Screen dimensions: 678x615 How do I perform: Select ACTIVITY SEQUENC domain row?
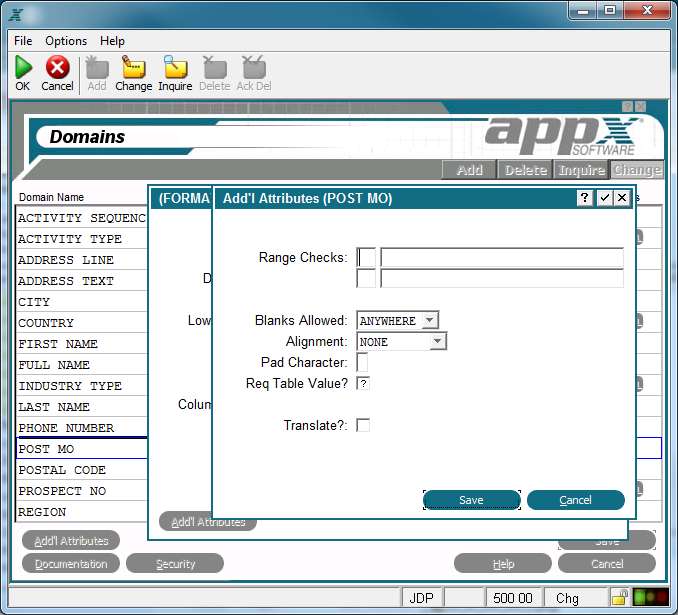click(x=82, y=218)
